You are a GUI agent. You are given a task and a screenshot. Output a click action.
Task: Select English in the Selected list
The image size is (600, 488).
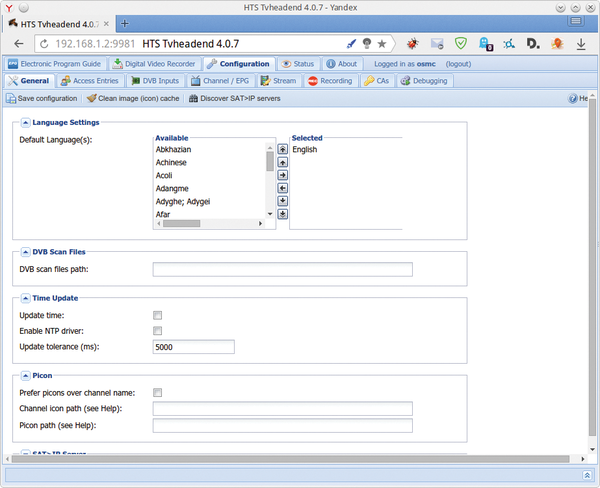click(305, 149)
